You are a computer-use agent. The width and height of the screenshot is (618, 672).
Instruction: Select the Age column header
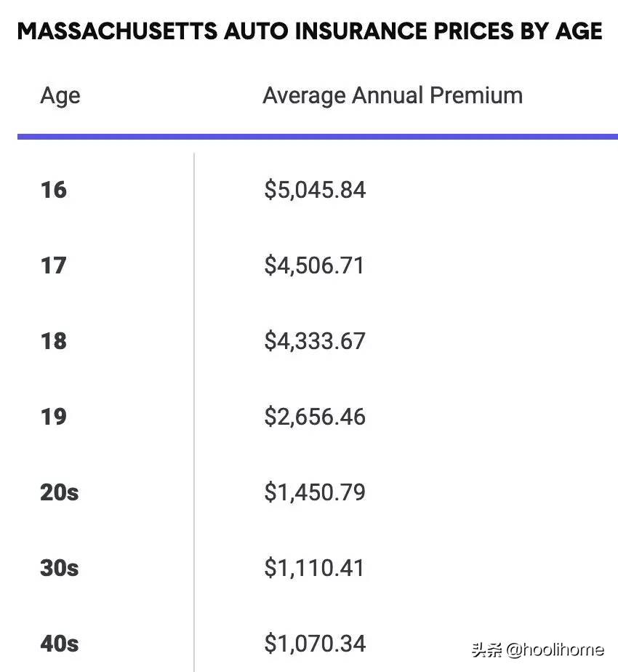click(60, 96)
